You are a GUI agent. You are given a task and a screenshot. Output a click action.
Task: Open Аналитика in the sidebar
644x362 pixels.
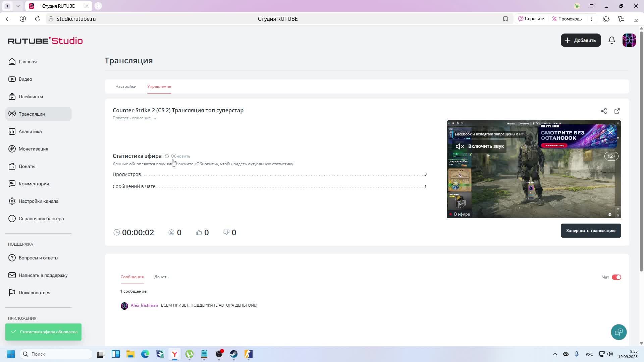pyautogui.click(x=30, y=131)
